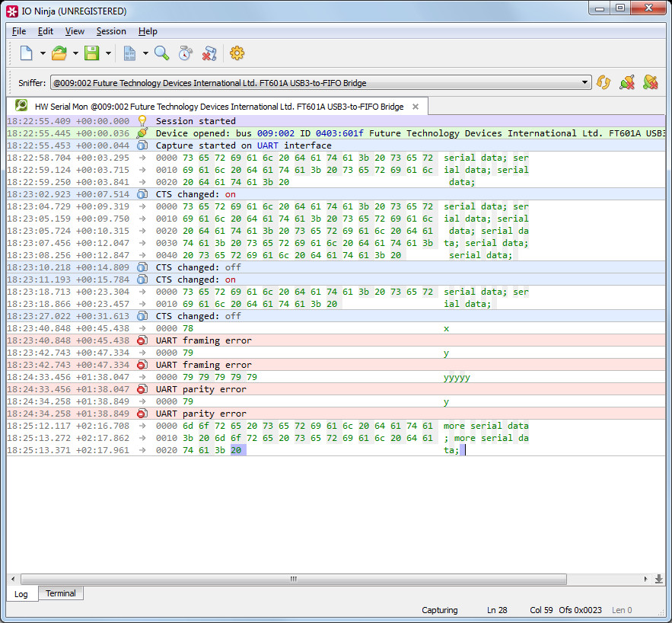Open the File menu
This screenshot has height=623, width=672.
point(19,31)
